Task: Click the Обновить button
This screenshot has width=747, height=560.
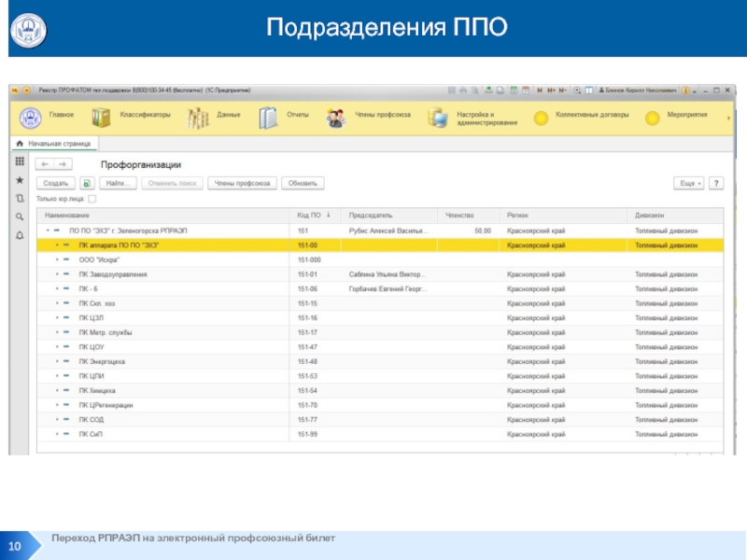Action: coord(303,184)
